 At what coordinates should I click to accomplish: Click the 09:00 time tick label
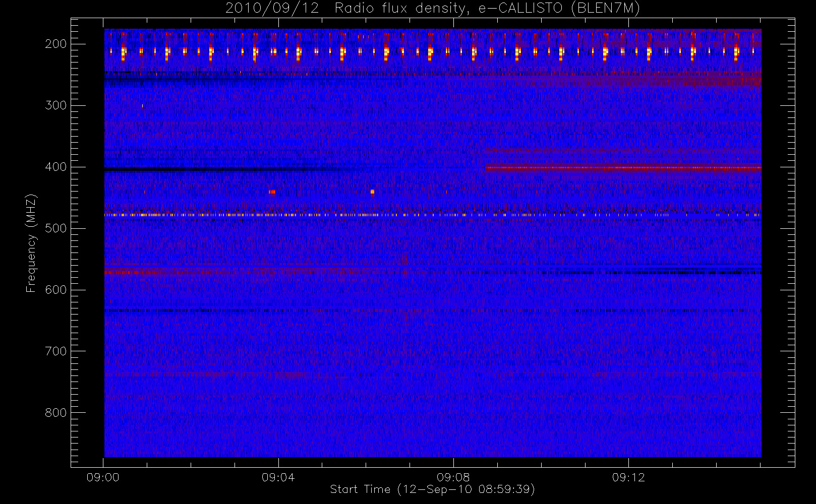coord(103,477)
